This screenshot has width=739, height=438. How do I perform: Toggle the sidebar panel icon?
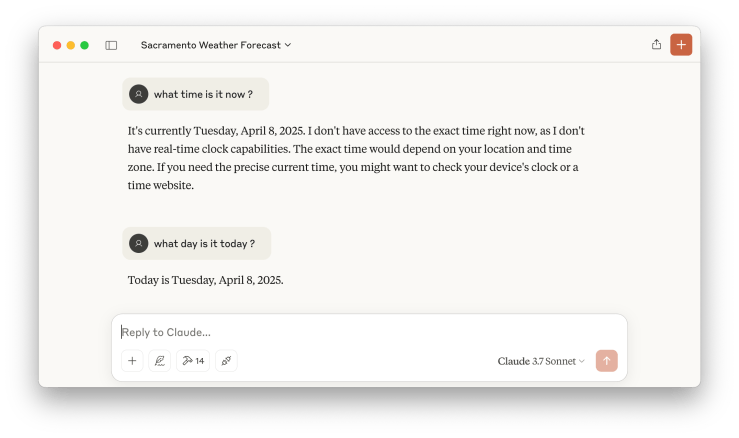pos(111,45)
